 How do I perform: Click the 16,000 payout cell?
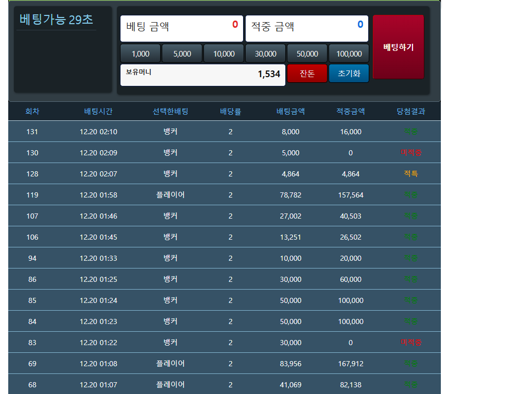tap(351, 132)
